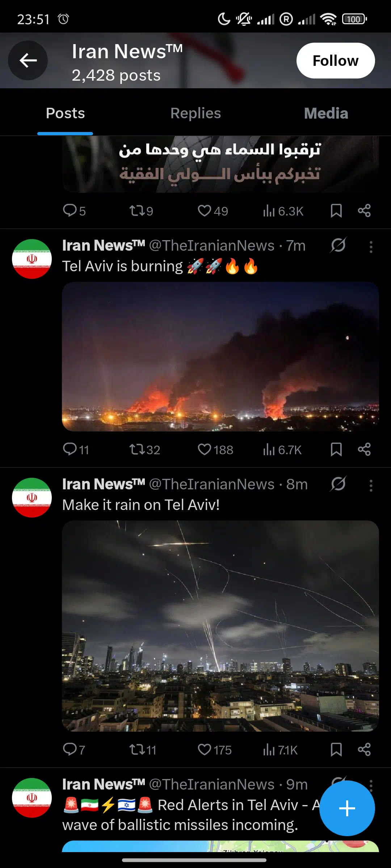Repost the 'Tel Aviv is burning' post
The width and height of the screenshot is (391, 868).
pos(144,450)
